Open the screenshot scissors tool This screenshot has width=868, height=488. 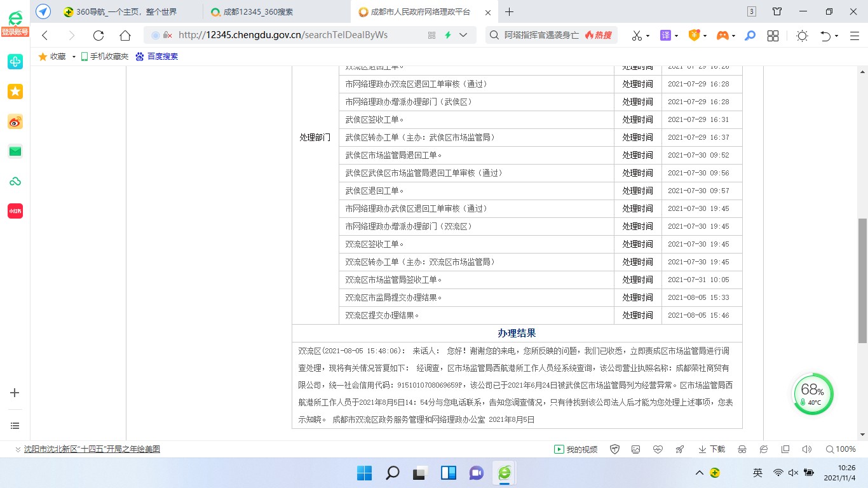[637, 36]
